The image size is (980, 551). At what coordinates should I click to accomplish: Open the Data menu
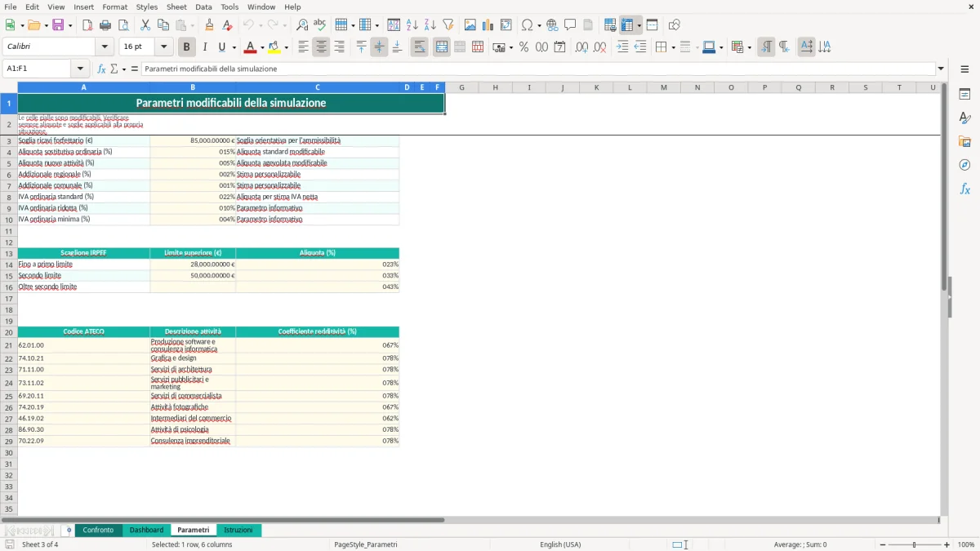pos(203,7)
